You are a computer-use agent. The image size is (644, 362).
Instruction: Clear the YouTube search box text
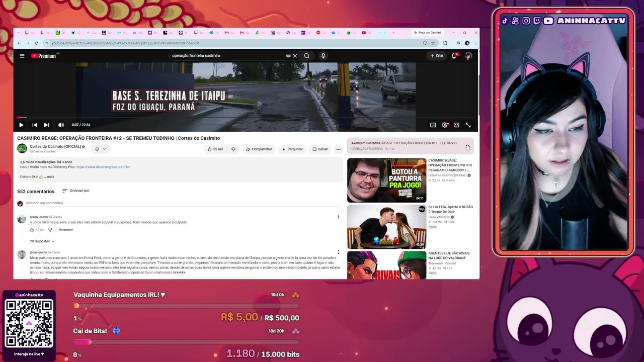(295, 56)
